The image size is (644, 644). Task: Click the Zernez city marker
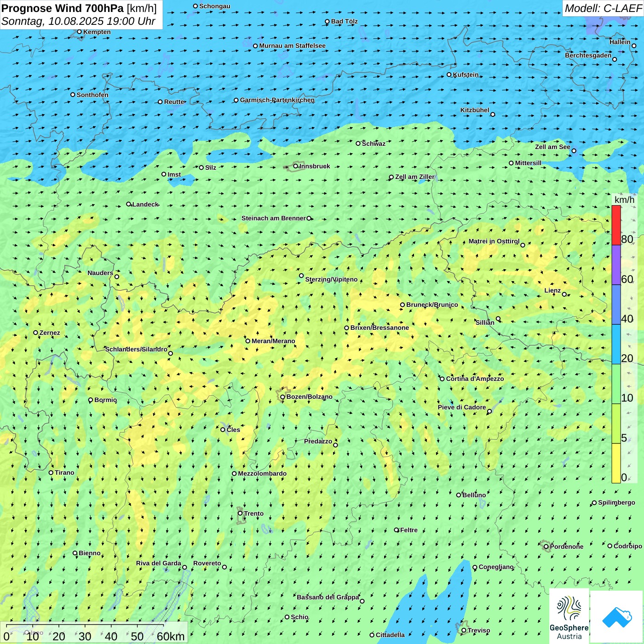(35, 333)
